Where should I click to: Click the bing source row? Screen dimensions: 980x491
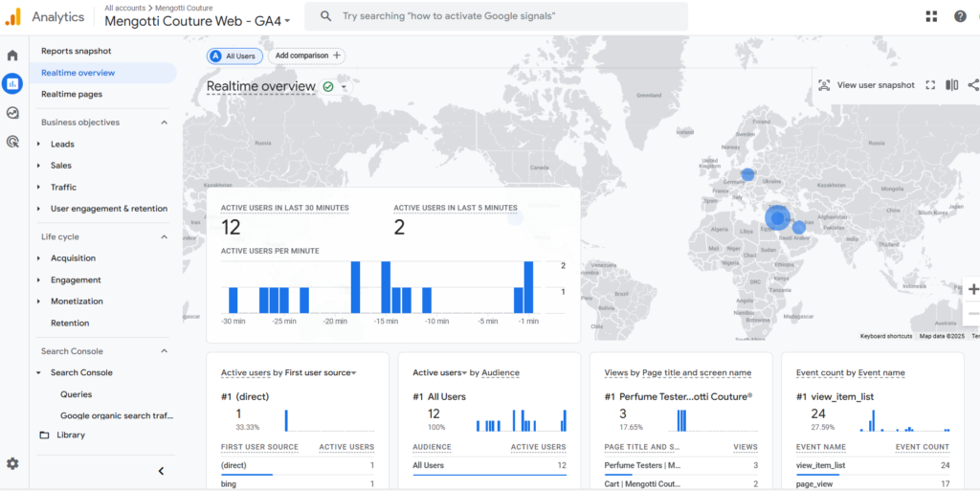pyautogui.click(x=298, y=484)
